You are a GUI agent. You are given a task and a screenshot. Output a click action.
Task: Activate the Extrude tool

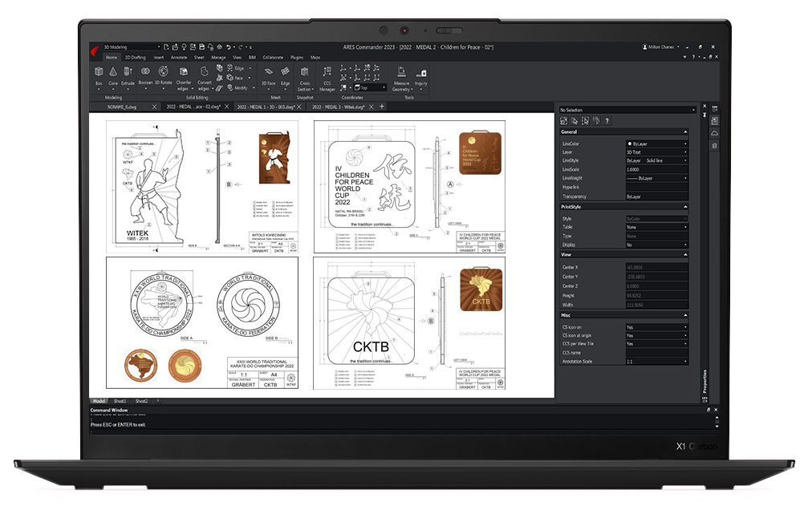point(128,75)
